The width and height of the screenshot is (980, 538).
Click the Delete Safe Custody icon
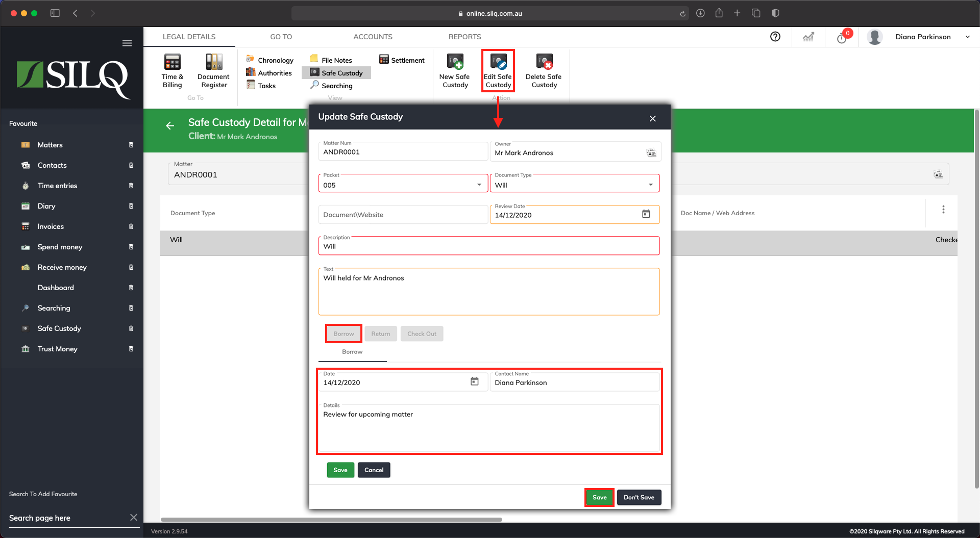tap(544, 63)
